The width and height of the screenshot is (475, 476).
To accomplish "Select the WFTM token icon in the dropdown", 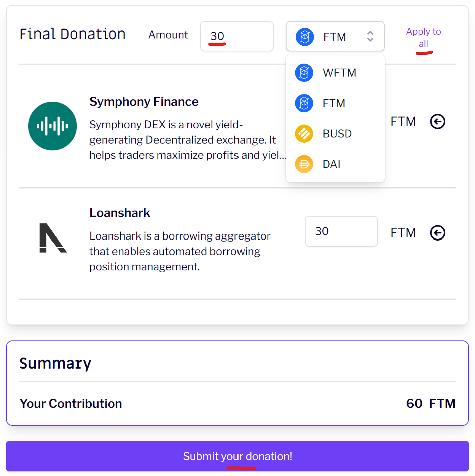I will (304, 73).
